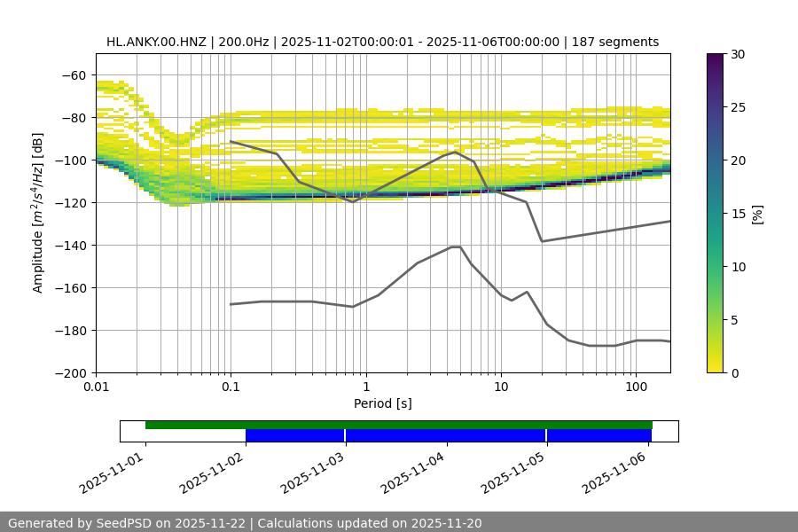Click the green data availability bar

pos(399,425)
